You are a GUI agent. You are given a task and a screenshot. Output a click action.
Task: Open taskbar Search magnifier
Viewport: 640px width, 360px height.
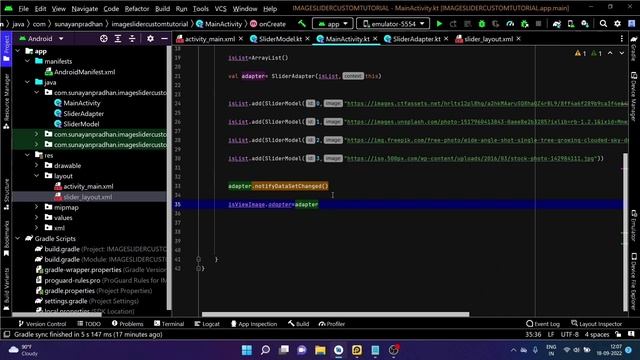tap(265, 350)
